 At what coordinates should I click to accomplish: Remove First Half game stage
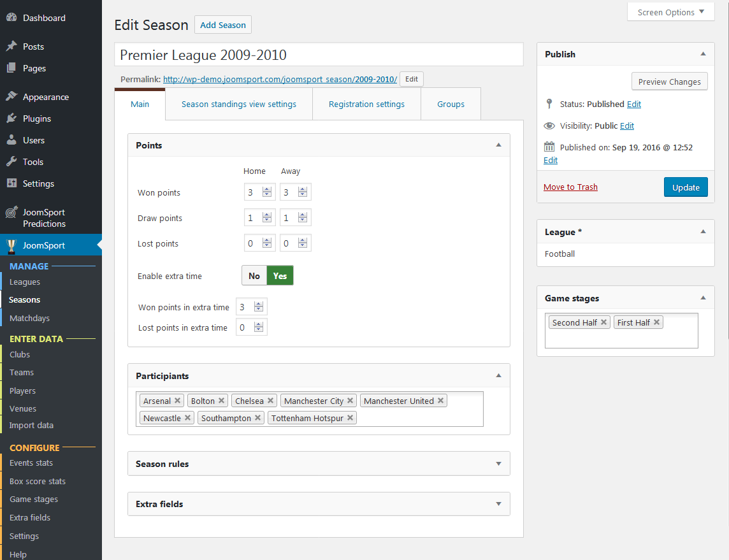[x=656, y=322]
